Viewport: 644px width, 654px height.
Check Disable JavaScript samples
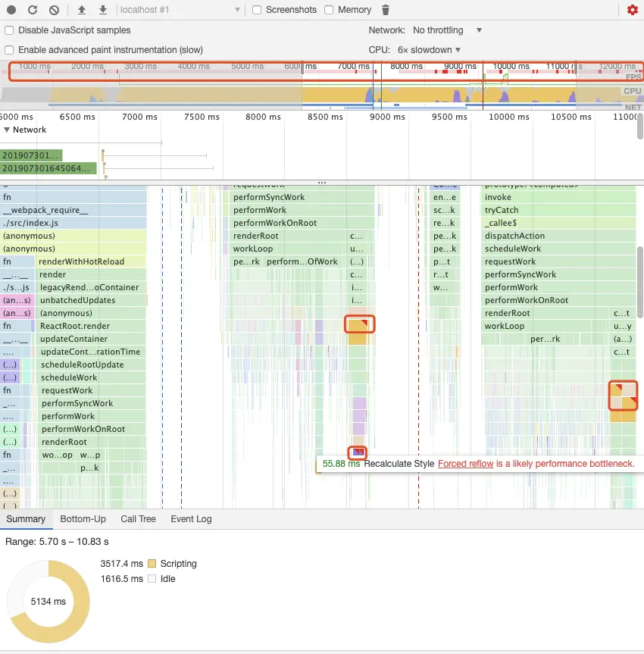pos(9,30)
